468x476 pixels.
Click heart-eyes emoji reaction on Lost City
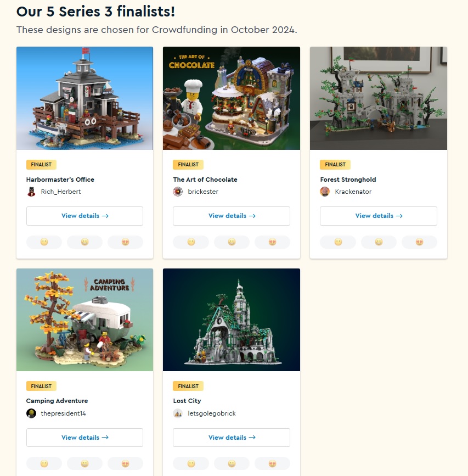272,463
